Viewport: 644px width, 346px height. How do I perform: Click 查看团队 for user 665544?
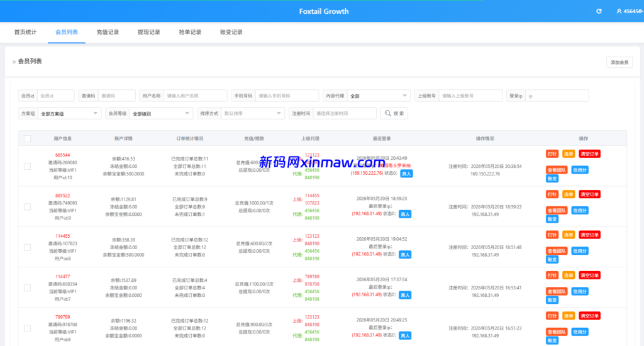[557, 170]
